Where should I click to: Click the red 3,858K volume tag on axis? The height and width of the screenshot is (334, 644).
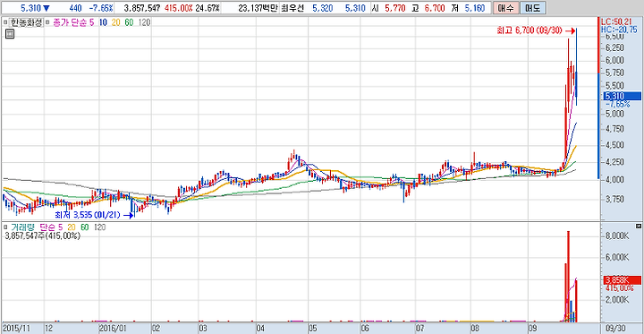pyautogui.click(x=622, y=280)
